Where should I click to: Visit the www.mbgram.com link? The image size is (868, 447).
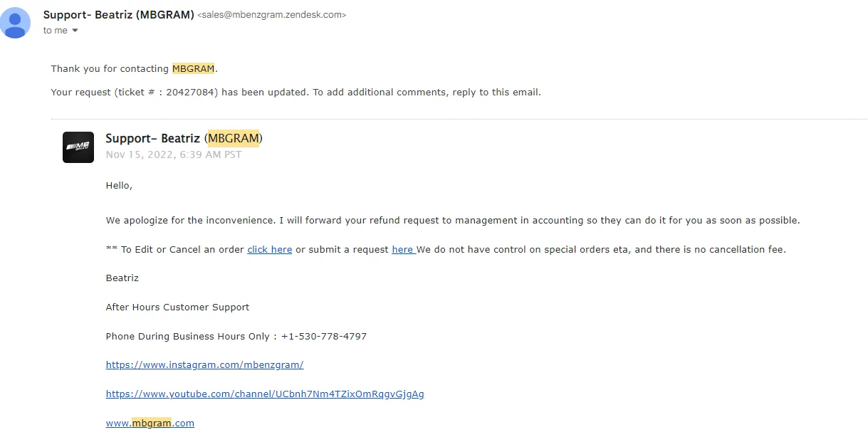point(150,423)
